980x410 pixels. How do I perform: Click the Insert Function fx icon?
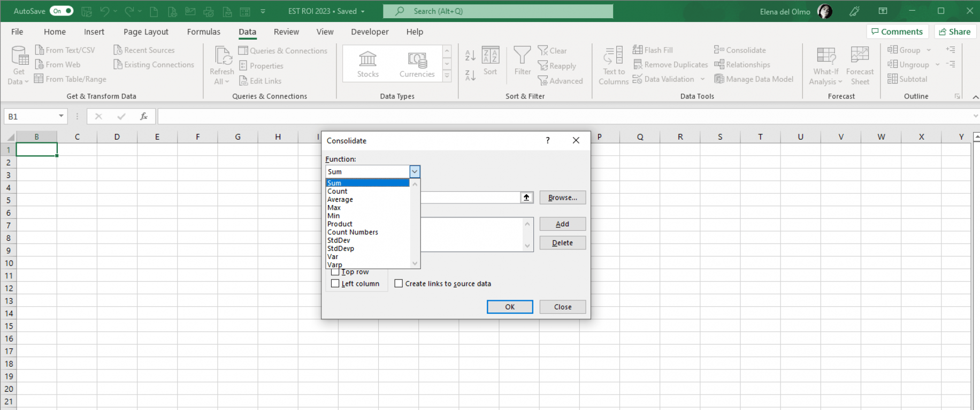click(144, 116)
